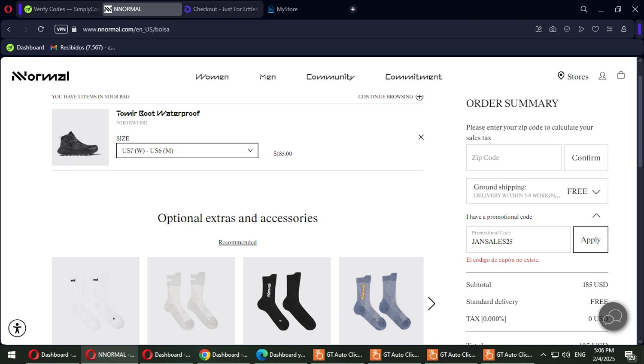Screen dimensions: 644x364
Task: Open the Men menu
Action: tap(267, 77)
